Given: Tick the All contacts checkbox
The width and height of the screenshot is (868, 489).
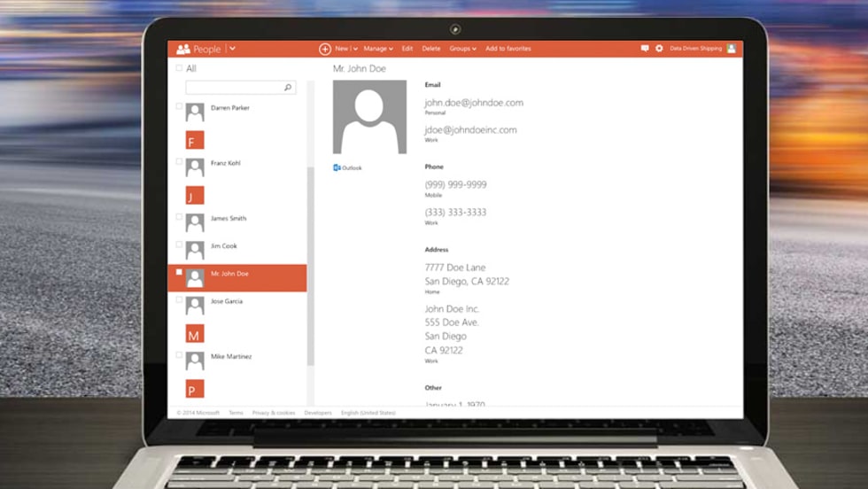Looking at the screenshot, I should (179, 68).
